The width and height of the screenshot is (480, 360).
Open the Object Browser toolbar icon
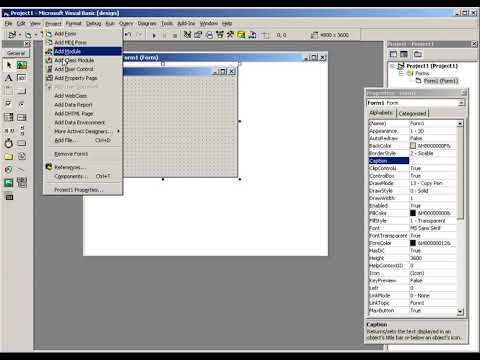click(x=220, y=35)
